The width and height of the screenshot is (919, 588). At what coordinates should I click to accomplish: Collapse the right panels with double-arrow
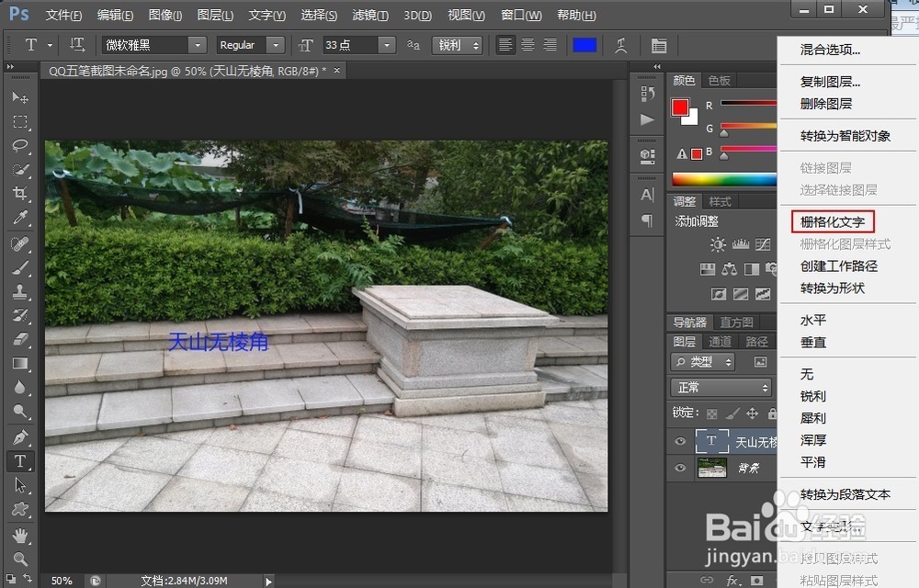[x=656, y=67]
